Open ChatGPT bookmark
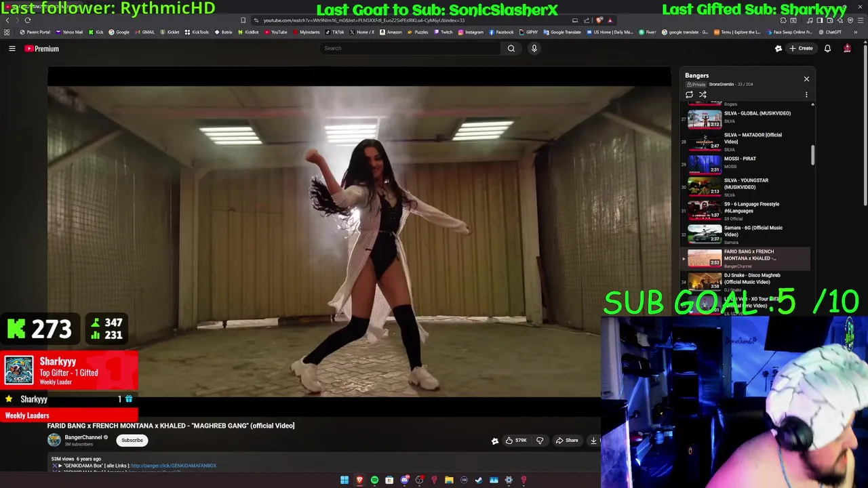The height and width of the screenshot is (488, 868). 829,32
